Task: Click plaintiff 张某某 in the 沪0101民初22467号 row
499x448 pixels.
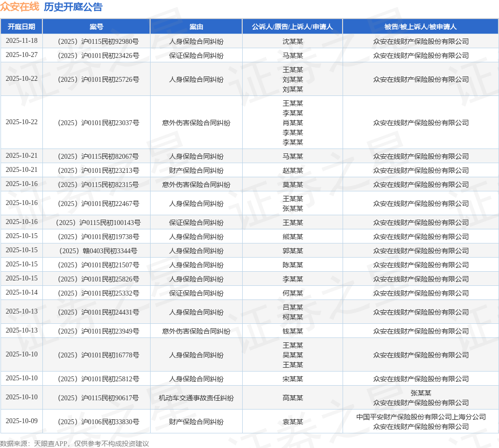Action: pos(293,208)
